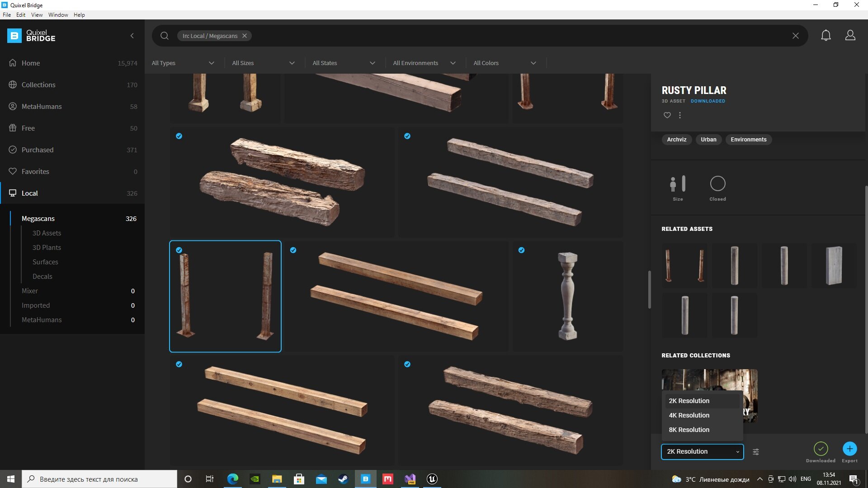Toggle check on smooth wooden planks asset
Viewport: 868px width, 488px height.
293,250
